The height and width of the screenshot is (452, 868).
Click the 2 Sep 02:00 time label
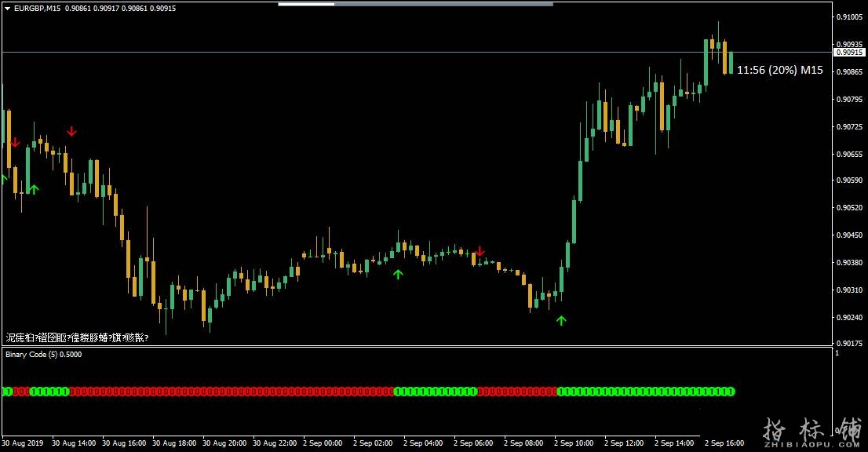click(x=373, y=443)
